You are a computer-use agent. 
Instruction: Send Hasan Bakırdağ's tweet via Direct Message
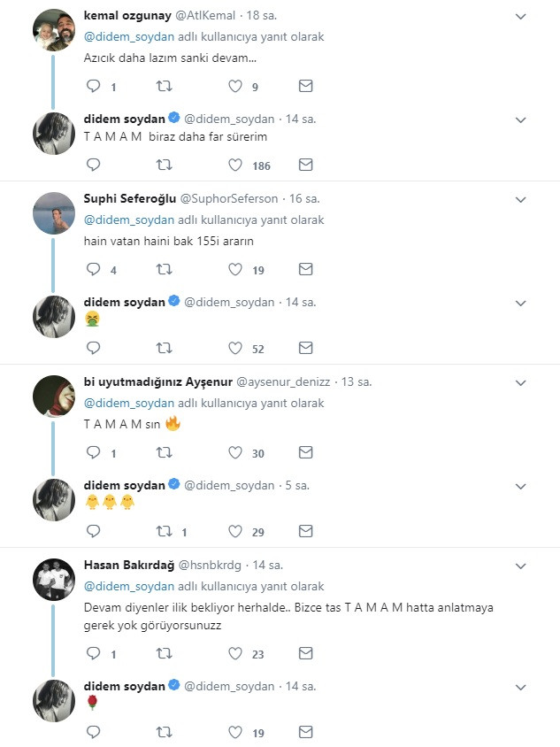coord(305,655)
